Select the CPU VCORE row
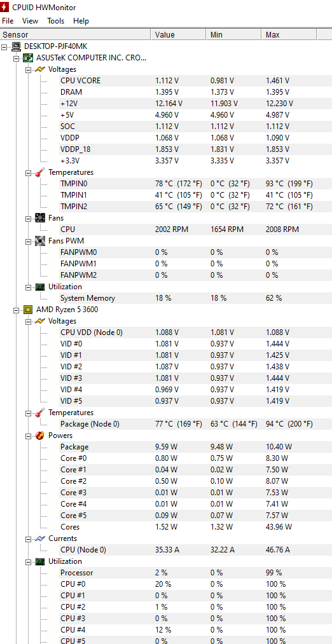Image resolution: width=332 pixels, height=644 pixels. pyautogui.click(x=166, y=81)
